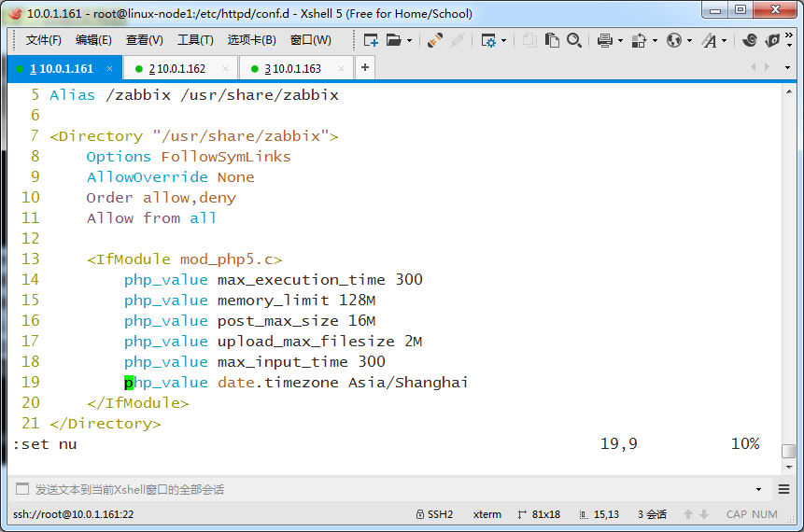
Task: Click terminal scrollbar down arrow
Action: (x=789, y=468)
